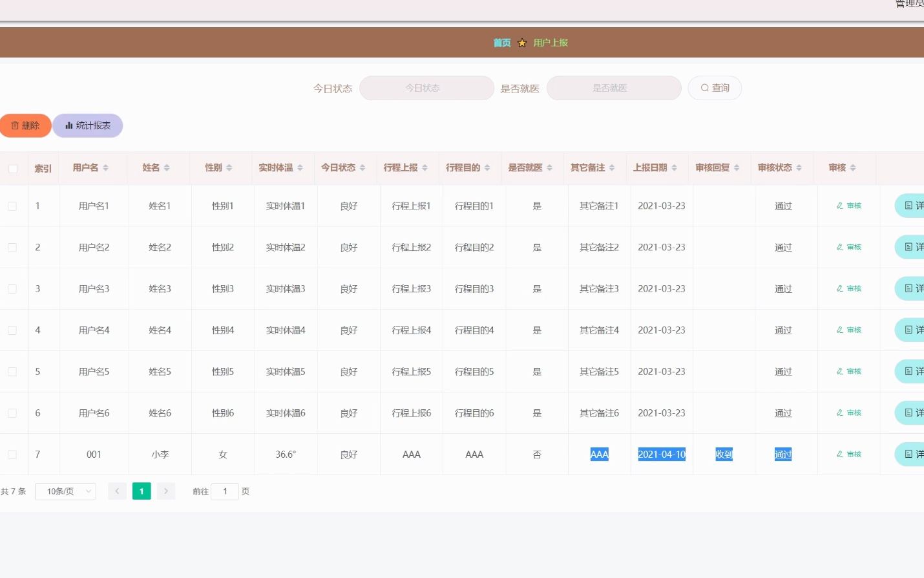
Task: Open the 是否就医 filter field
Action: (x=614, y=88)
